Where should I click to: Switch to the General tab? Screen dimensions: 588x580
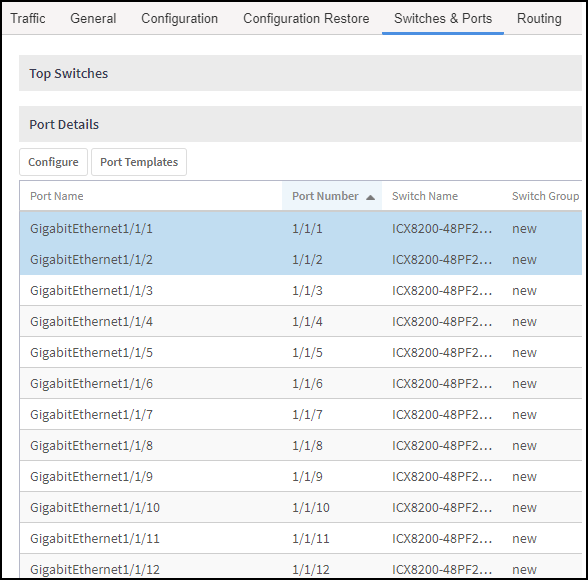93,18
